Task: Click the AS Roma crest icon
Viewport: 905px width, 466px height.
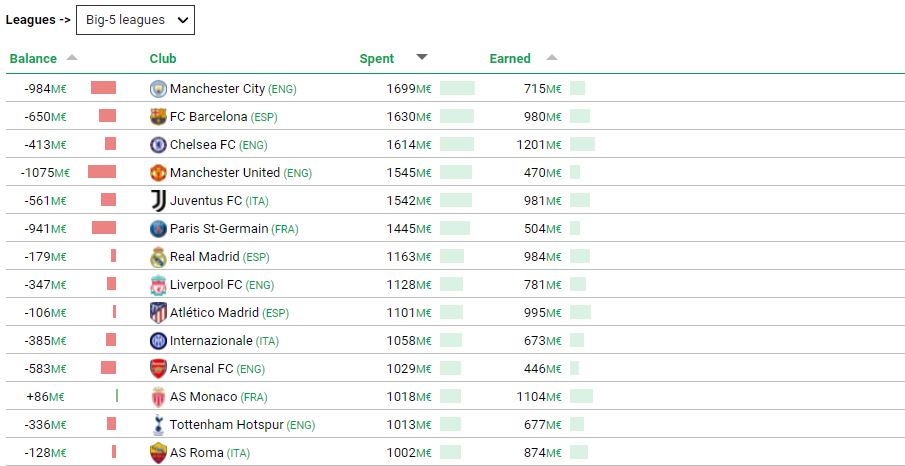Action: 158,453
